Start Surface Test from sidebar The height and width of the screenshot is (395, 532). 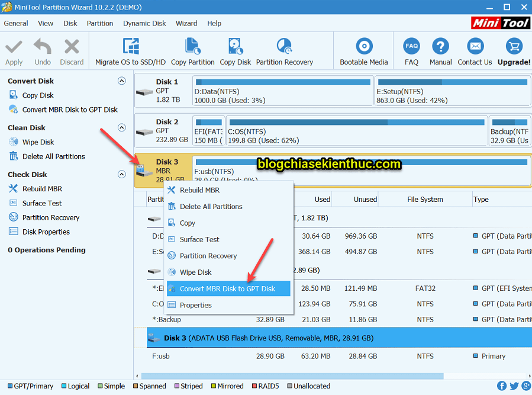point(42,203)
